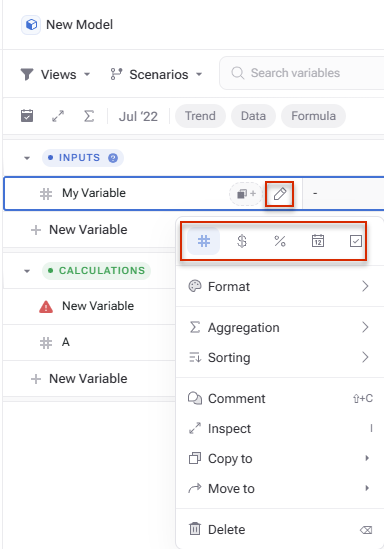384x549 pixels.
Task: Toggle the Trend column pill
Action: [x=200, y=116]
